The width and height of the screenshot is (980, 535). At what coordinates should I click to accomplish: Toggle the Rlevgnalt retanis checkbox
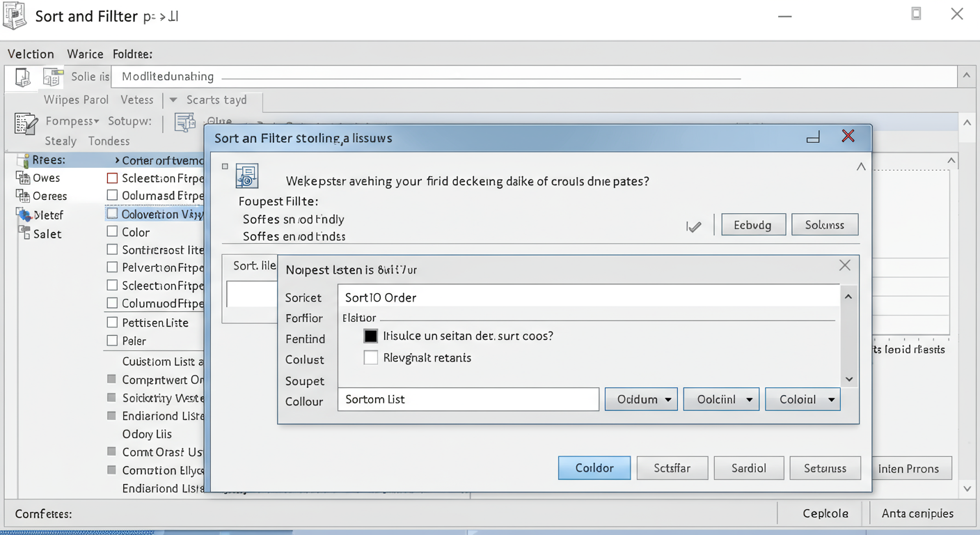coord(371,358)
